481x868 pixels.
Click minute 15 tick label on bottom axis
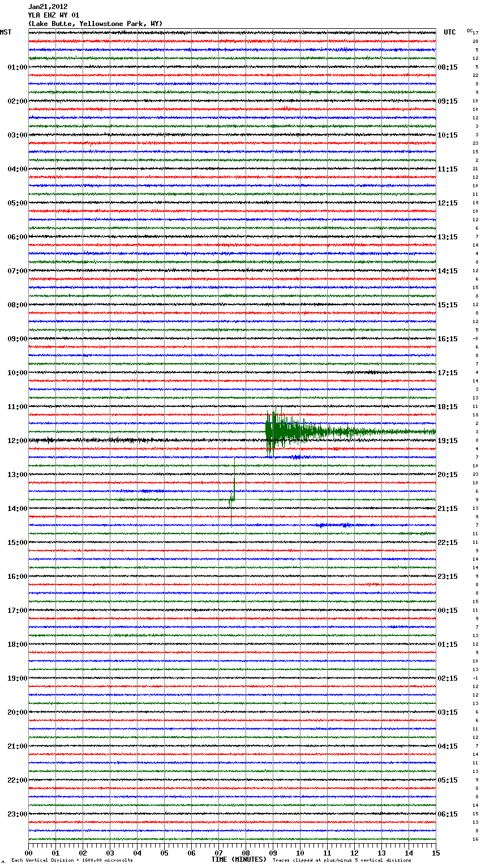point(436,853)
